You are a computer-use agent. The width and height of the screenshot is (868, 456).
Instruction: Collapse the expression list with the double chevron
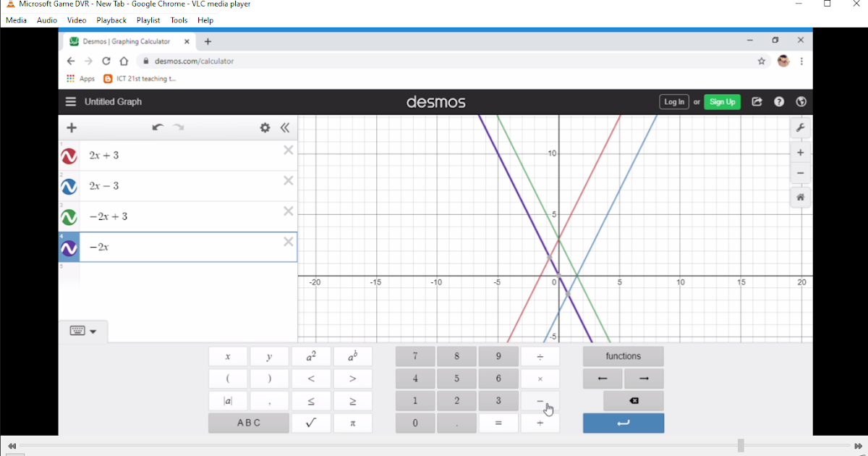point(286,127)
